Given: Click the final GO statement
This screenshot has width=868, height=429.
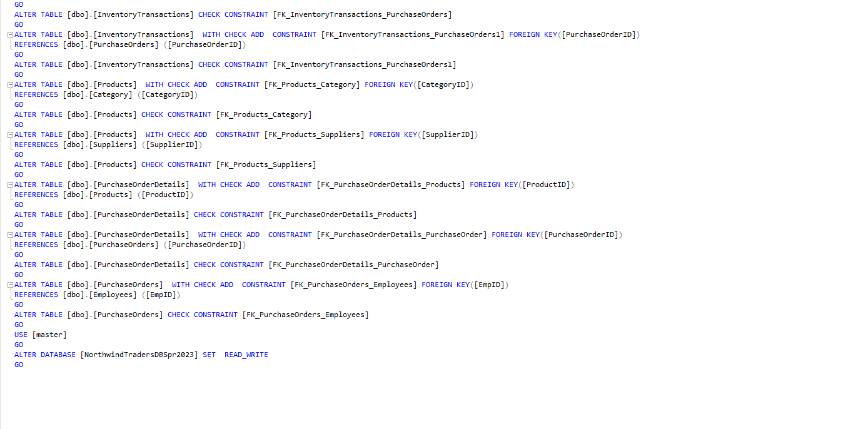Looking at the screenshot, I should tap(18, 364).
